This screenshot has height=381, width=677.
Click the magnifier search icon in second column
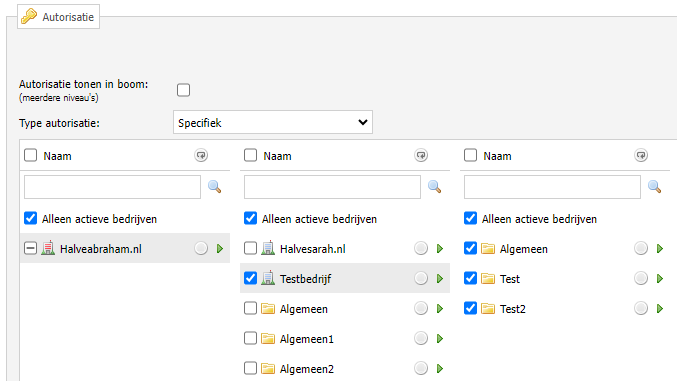[x=434, y=187]
